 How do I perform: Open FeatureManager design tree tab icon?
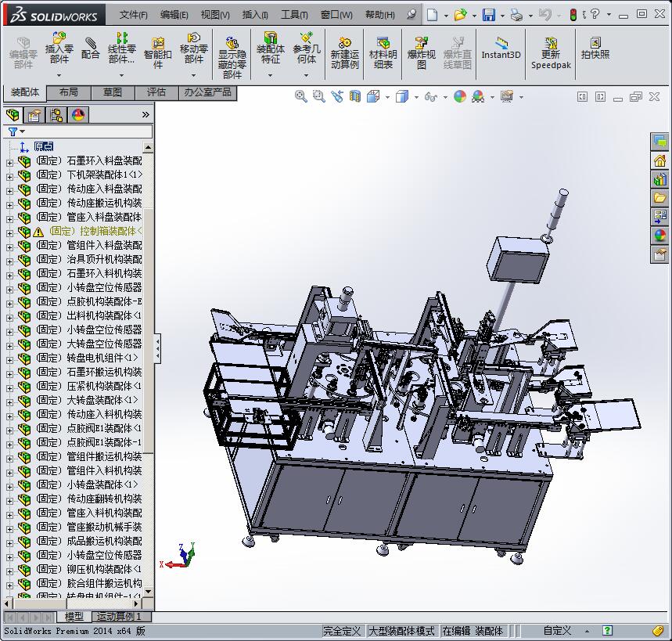[13, 115]
